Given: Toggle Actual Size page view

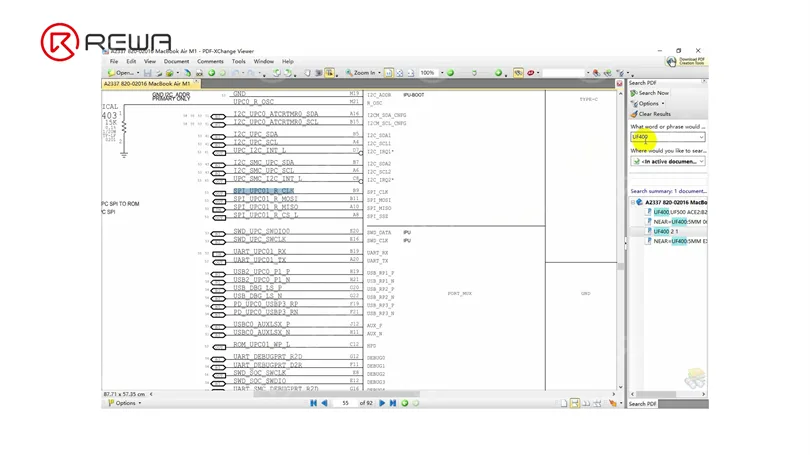Looking at the screenshot, I should [x=388, y=73].
